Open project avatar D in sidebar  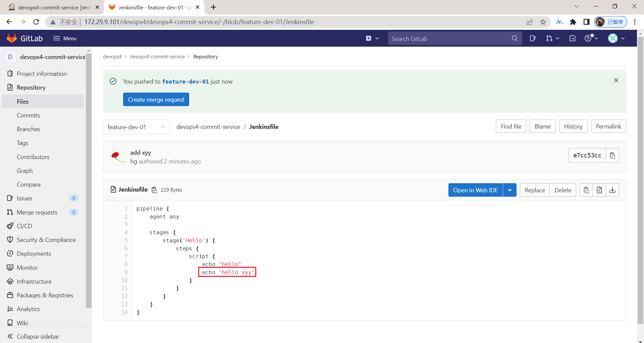pos(10,57)
